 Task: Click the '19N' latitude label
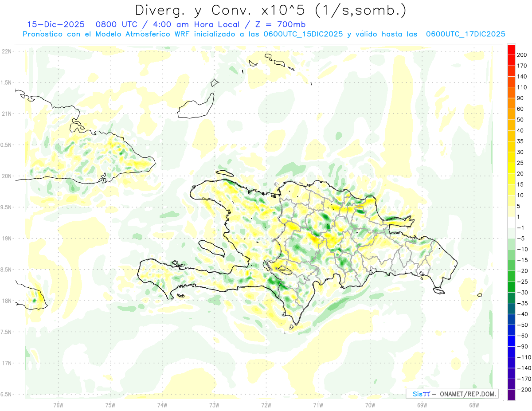6,239
